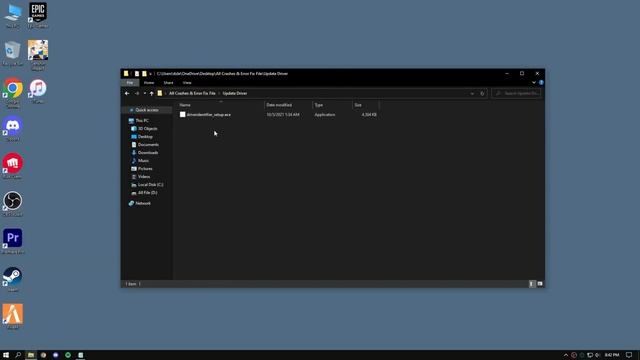Expand the ribbon with the chevron
This screenshot has width=640, height=360.
[x=534, y=82]
